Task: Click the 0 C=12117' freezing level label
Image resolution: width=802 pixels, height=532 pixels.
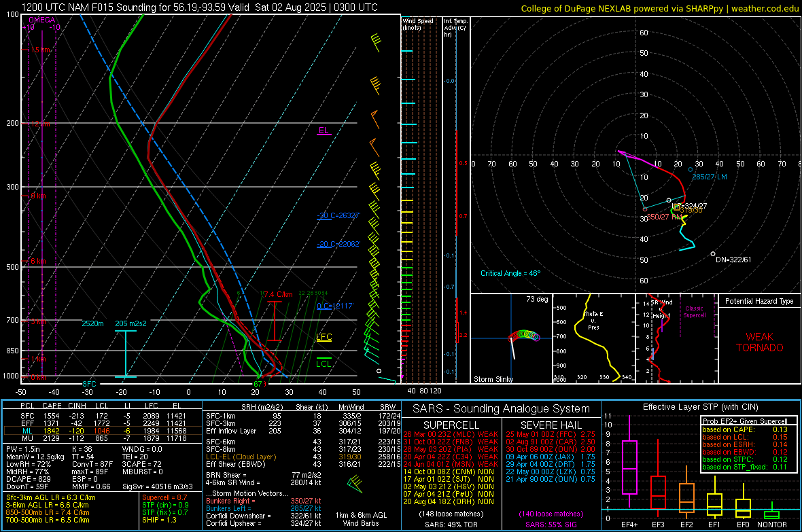Action: [335, 306]
